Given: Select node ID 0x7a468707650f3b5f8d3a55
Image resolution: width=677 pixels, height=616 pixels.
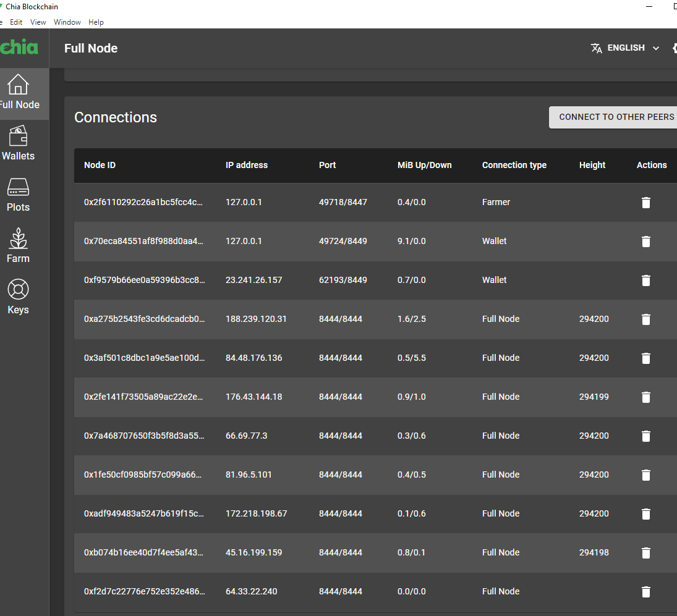Looking at the screenshot, I should point(144,436).
